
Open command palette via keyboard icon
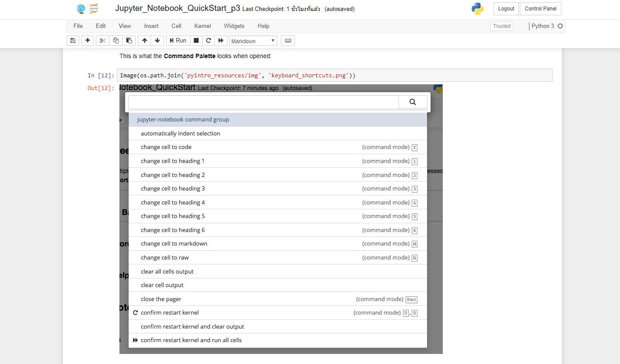click(287, 40)
